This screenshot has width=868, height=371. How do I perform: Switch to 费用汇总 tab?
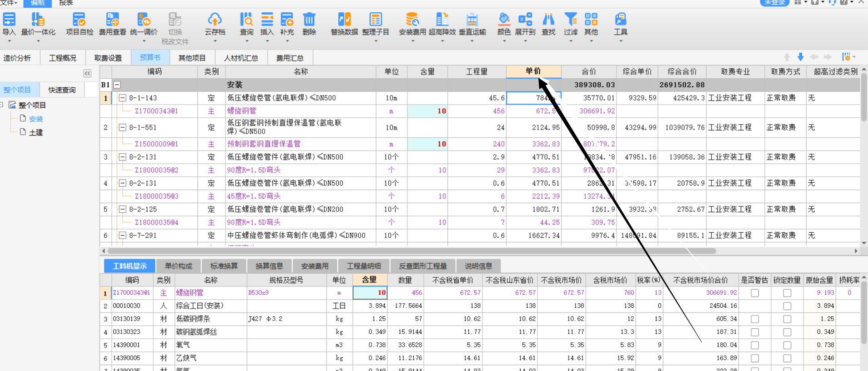290,58
